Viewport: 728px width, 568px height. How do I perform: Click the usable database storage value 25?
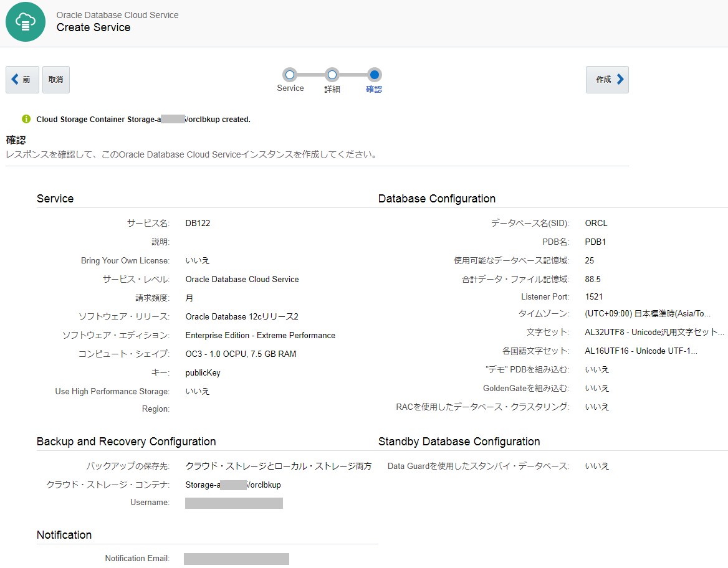[x=589, y=260]
